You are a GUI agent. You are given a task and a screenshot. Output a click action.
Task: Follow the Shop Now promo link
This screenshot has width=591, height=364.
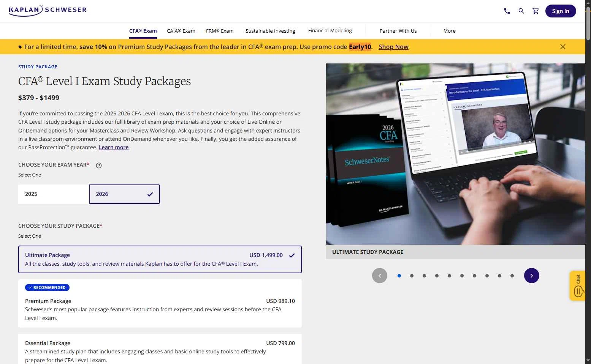click(393, 47)
